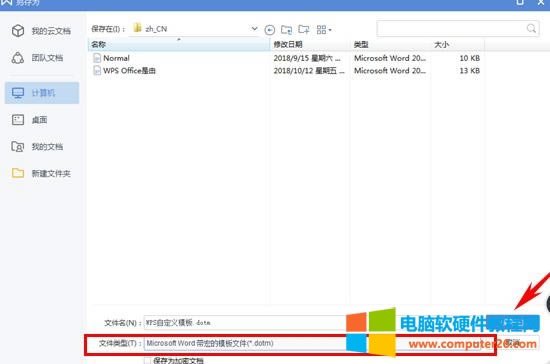The height and width of the screenshot is (364, 550).
Task: Click the search magnifier icon
Action: click(x=531, y=28)
